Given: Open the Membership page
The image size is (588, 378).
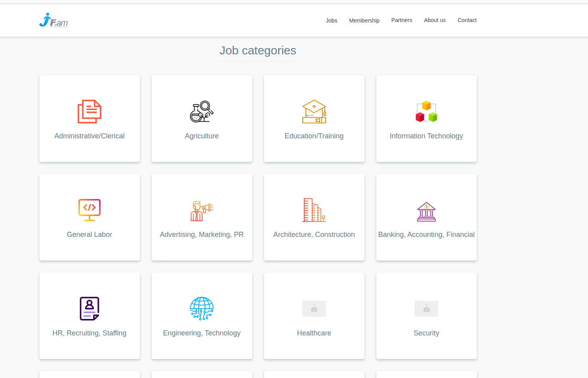Looking at the screenshot, I should 364,20.
